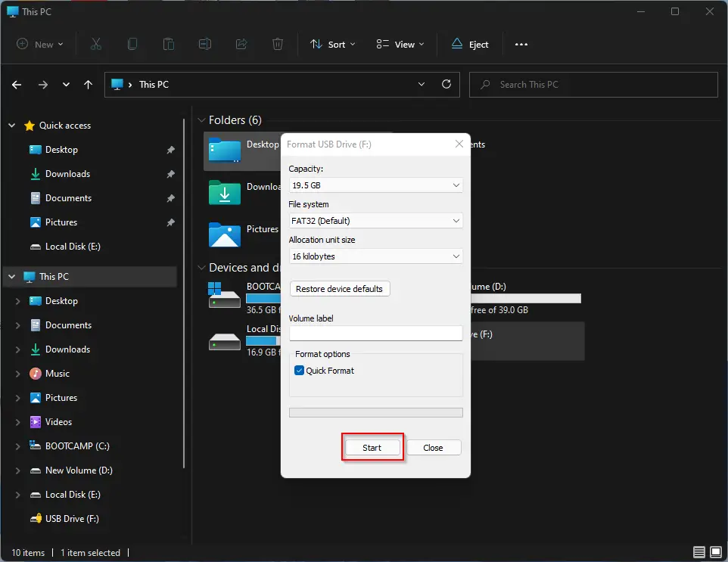This screenshot has width=728, height=562.
Task: Click the Close button in format dialog
Action: coord(434,447)
